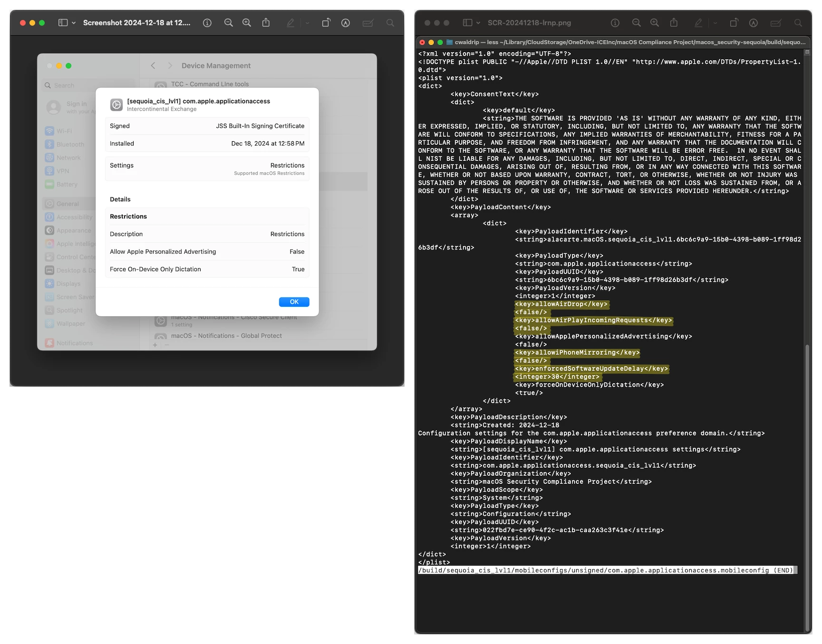Click Supported macOS Restrictions text
This screenshot has width=822, height=644.
[269, 174]
